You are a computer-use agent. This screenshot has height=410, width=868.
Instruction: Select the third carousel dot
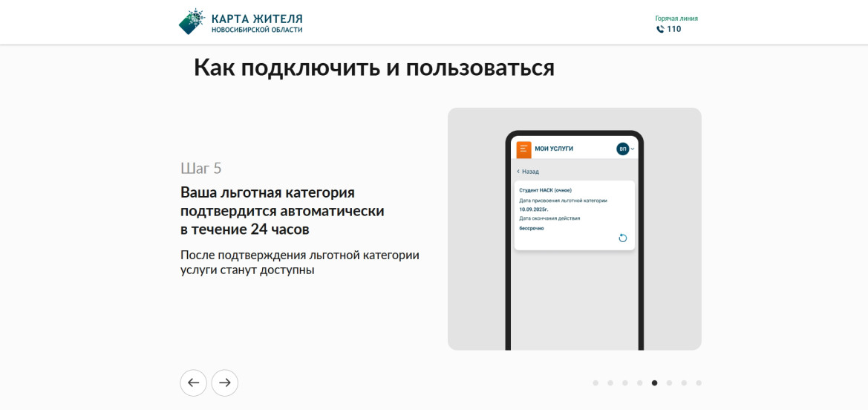(x=625, y=383)
